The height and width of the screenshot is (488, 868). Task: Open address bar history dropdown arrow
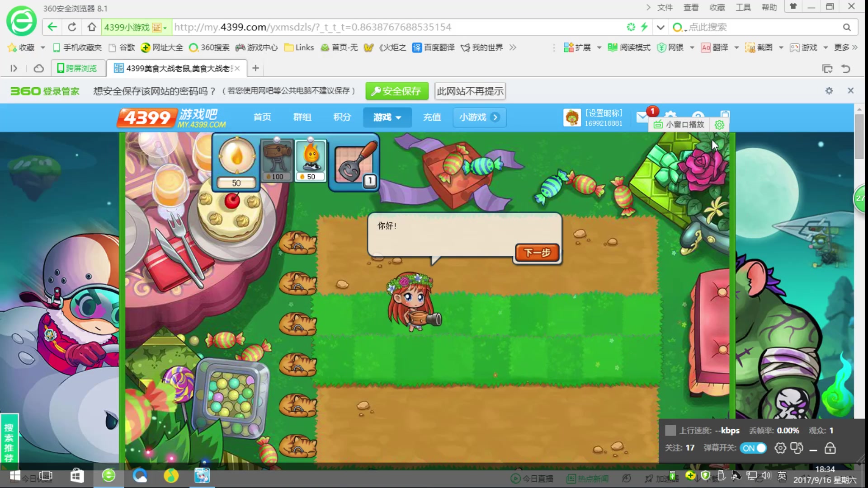[x=660, y=27]
